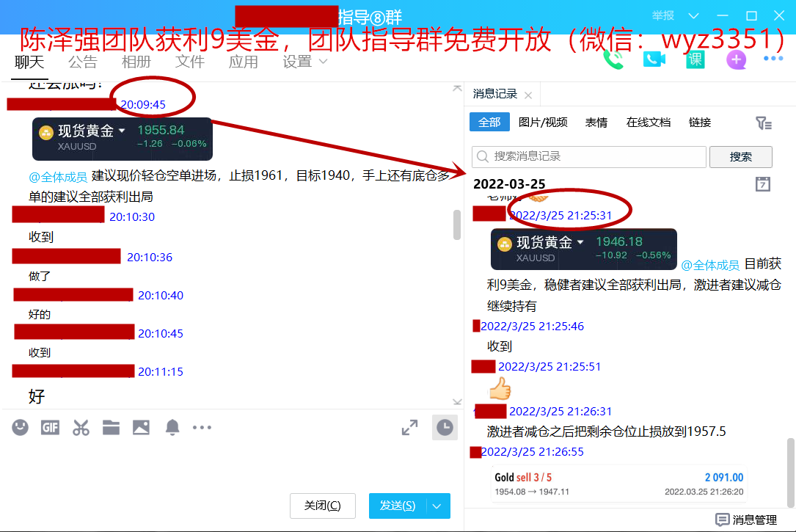Open the calendar date picker icon
The height and width of the screenshot is (532, 796).
coord(762,183)
